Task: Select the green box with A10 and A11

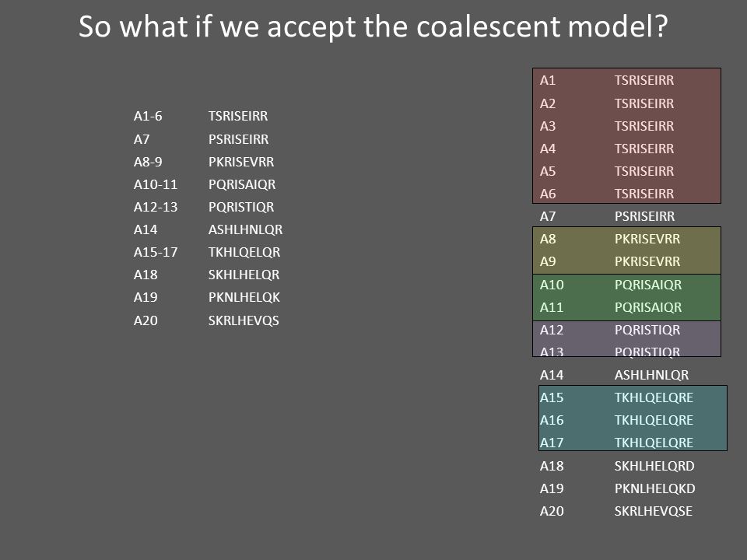Action: click(x=626, y=297)
